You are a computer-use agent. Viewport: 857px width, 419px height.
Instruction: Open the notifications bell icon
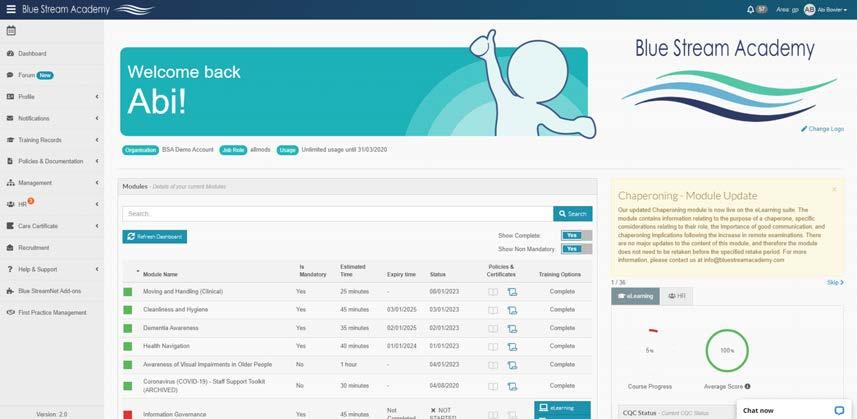point(751,9)
